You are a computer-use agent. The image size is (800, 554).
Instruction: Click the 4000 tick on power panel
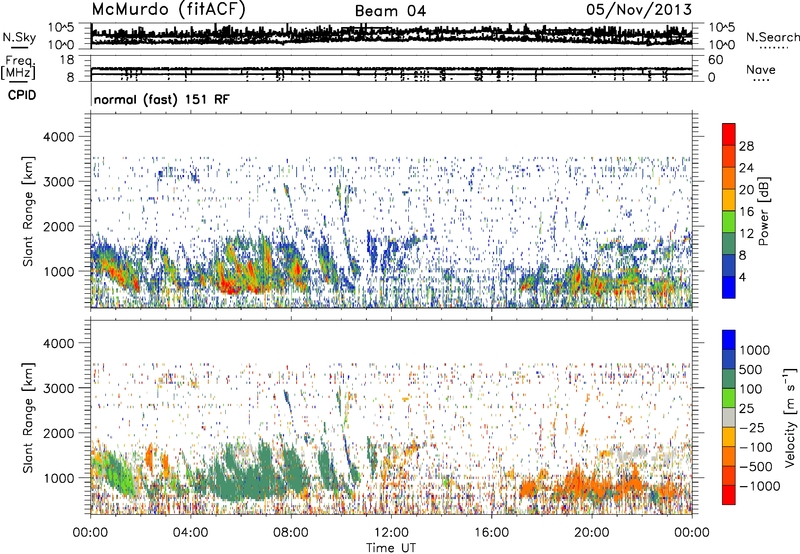pos(58,137)
